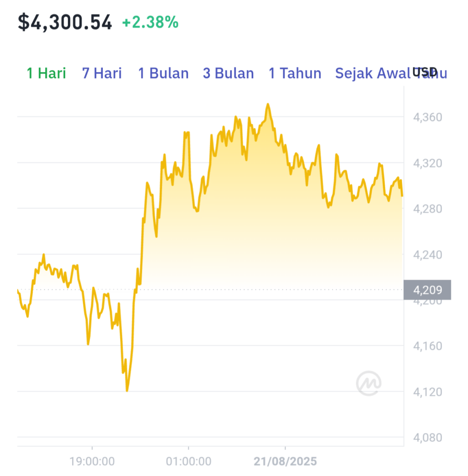Click the chart's highest price peak
This screenshot has height=476, width=468.
pos(268,105)
